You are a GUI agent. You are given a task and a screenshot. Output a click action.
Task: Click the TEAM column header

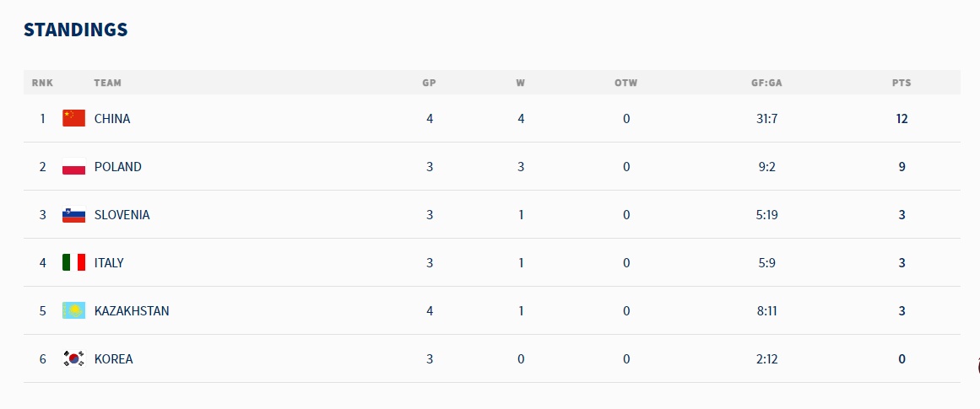[107, 83]
